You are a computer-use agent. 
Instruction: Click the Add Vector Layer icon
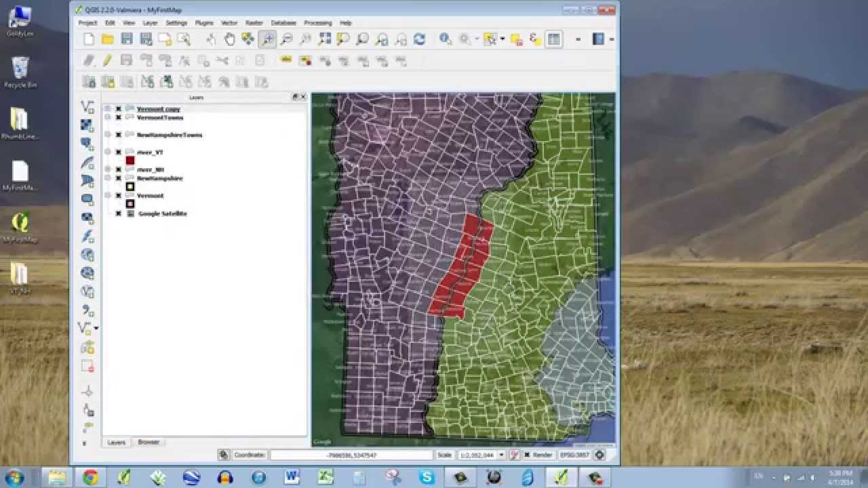point(87,106)
